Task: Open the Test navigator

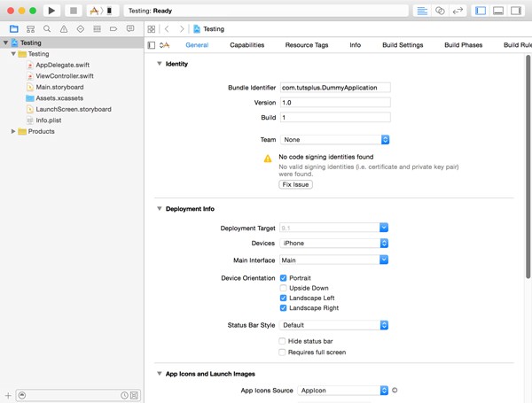Action: point(81,29)
